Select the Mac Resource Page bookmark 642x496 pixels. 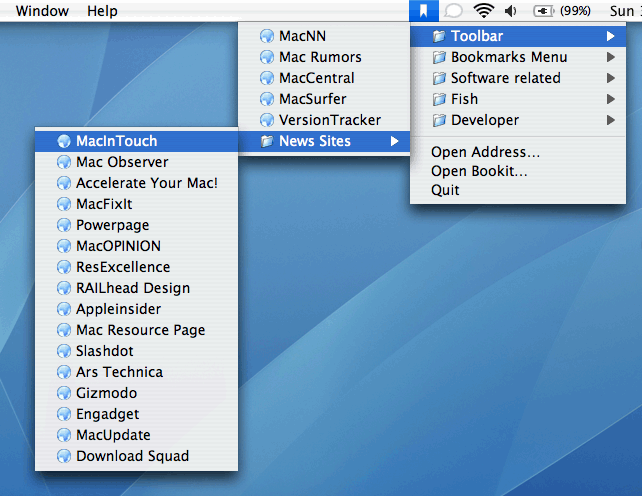(136, 330)
